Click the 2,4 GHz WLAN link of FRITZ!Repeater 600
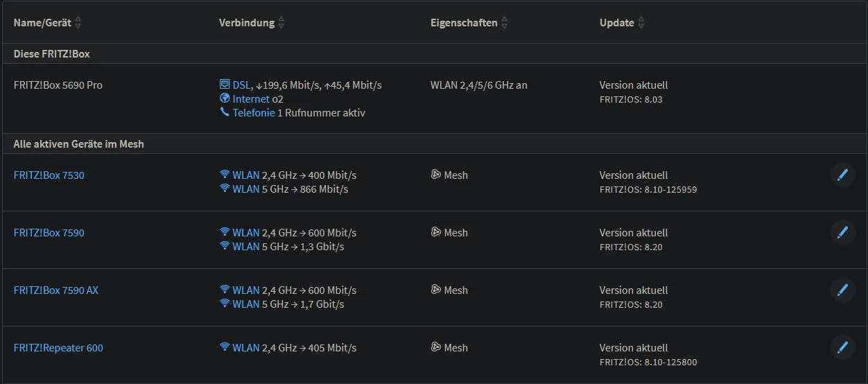Viewport: 868px width, 384px height. point(245,348)
